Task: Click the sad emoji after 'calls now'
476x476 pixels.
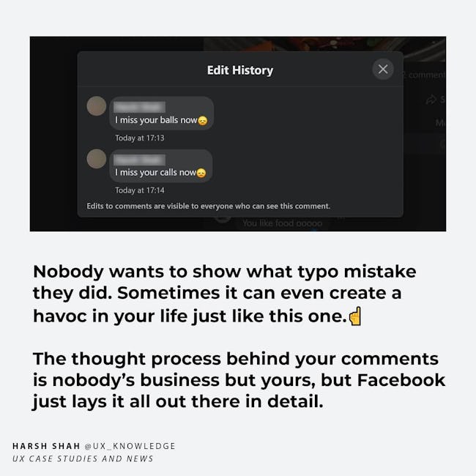Action: pos(201,173)
